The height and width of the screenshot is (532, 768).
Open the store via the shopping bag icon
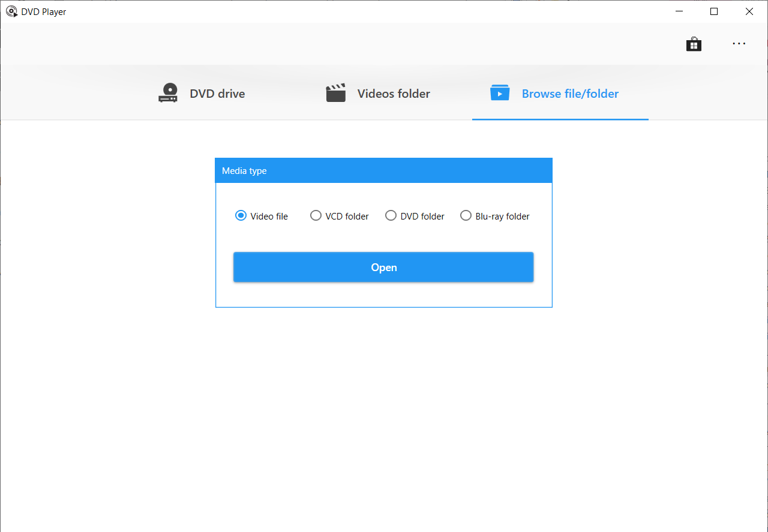[694, 43]
